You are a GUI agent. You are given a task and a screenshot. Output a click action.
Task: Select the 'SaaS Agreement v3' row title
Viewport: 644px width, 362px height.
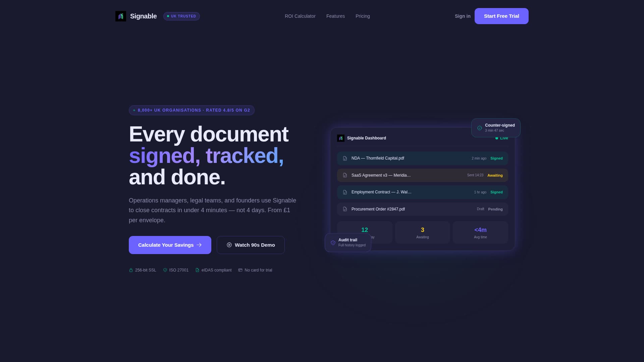click(381, 175)
